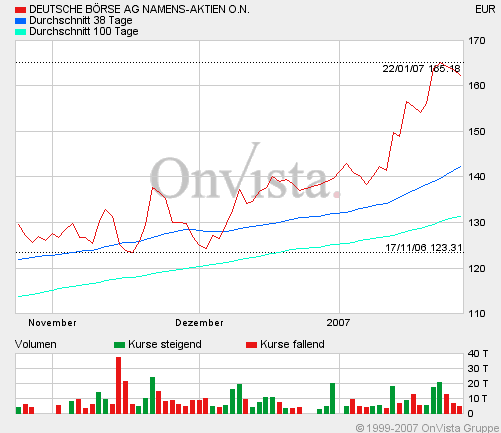Click the '2007' axis label
The width and height of the screenshot is (501, 433).
click(x=338, y=323)
